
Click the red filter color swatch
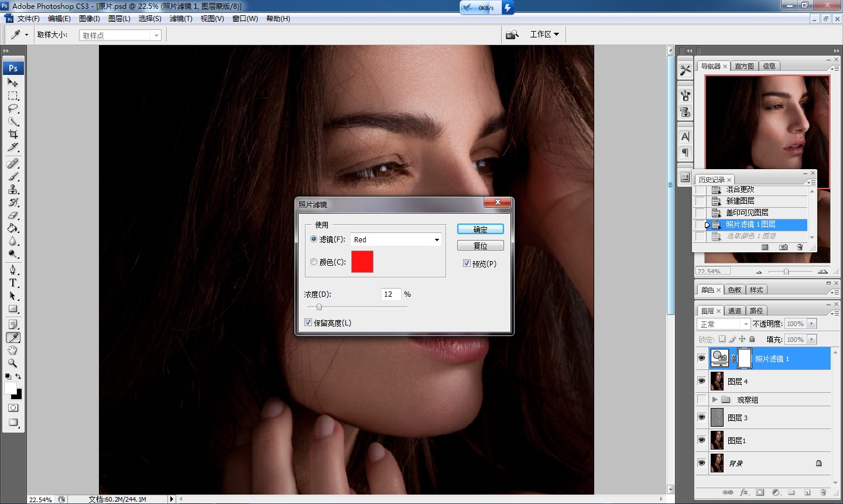[x=362, y=262]
